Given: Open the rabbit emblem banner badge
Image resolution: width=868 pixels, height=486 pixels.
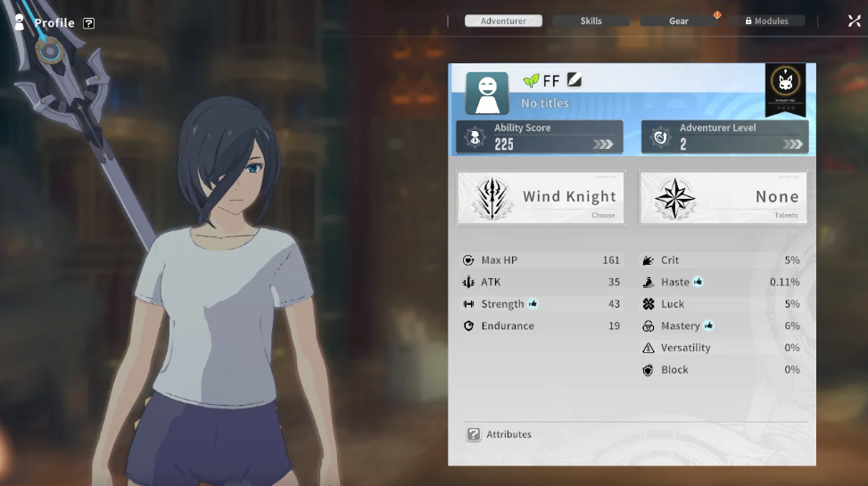Looking at the screenshot, I should pyautogui.click(x=785, y=88).
